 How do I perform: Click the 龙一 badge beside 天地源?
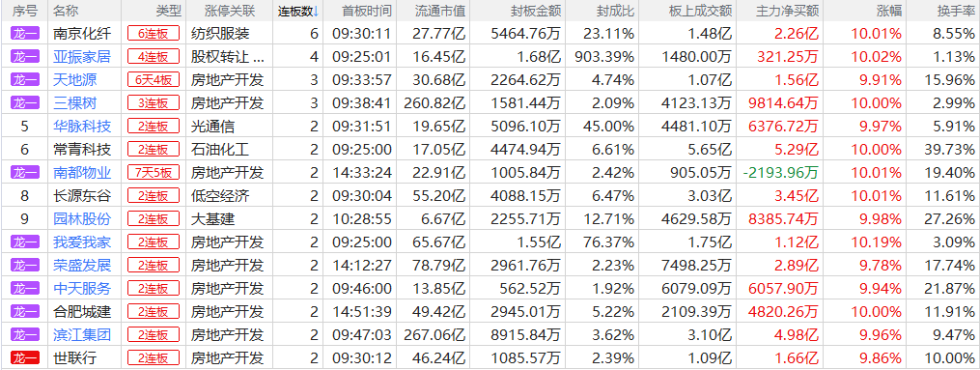(x=25, y=79)
